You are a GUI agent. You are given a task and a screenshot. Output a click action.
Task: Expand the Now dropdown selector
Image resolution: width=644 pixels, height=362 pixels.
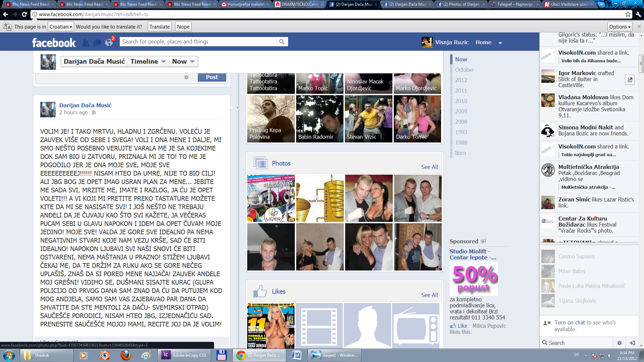pyautogui.click(x=183, y=61)
